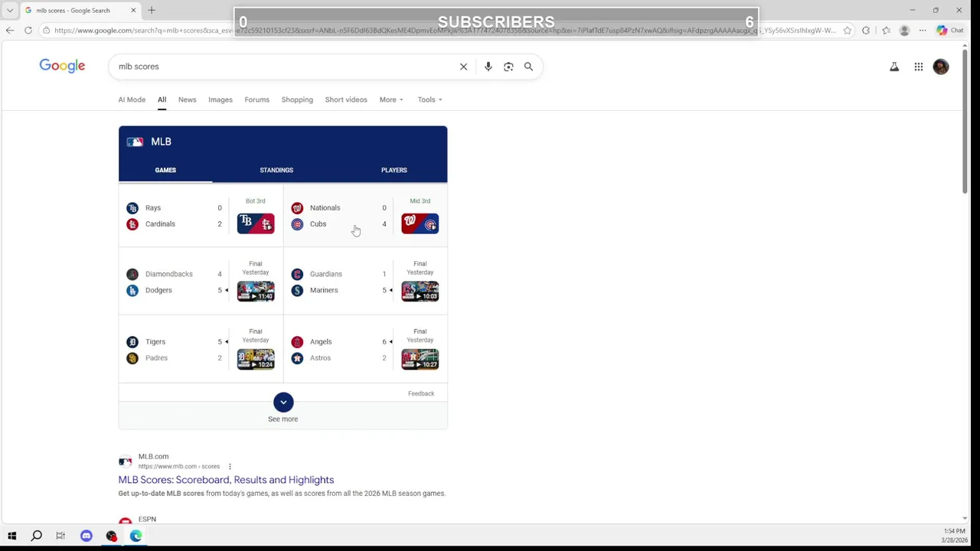Expand the More search filters dropdown
Screen dimensions: 980x551
pos(391,99)
